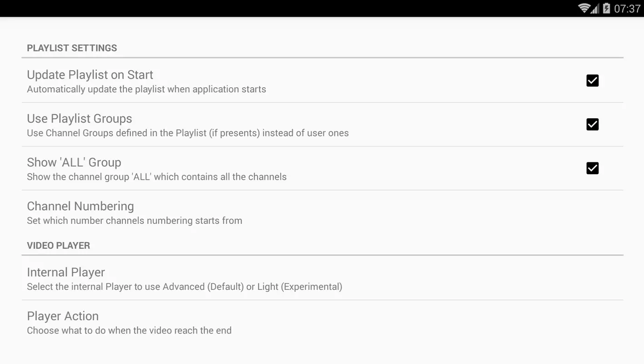Image resolution: width=644 pixels, height=364 pixels.
Task: Click 'Set which number channels numbering starts from'
Action: 135,221
